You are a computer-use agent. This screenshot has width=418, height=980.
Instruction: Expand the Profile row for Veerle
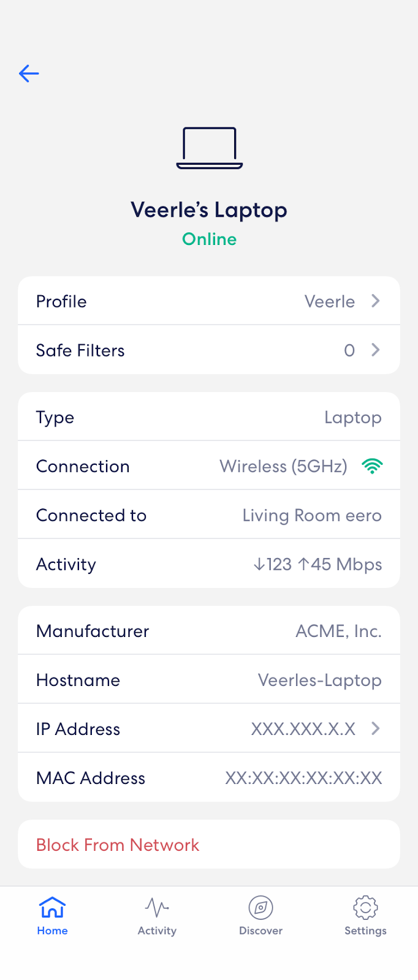pos(209,301)
